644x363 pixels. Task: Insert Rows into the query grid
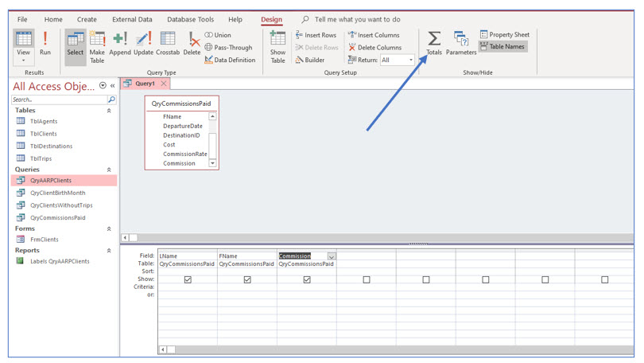[x=316, y=35]
